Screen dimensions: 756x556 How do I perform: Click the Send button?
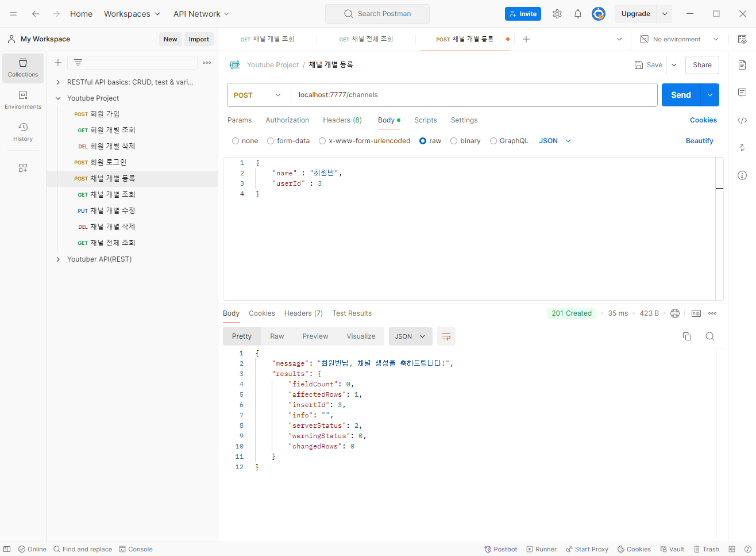(681, 95)
